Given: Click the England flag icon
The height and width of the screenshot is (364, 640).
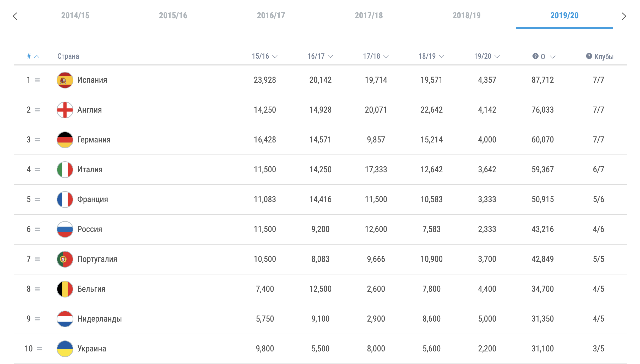Looking at the screenshot, I should coord(65,110).
